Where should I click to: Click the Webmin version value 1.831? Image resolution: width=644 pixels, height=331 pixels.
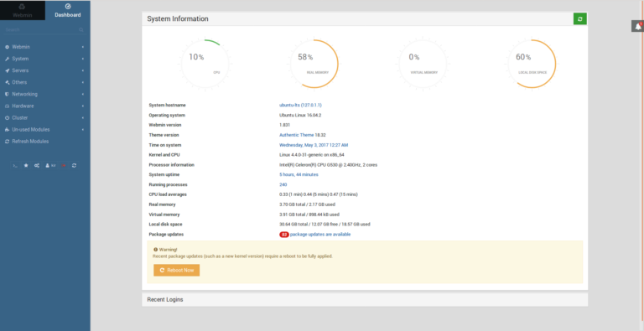(285, 125)
